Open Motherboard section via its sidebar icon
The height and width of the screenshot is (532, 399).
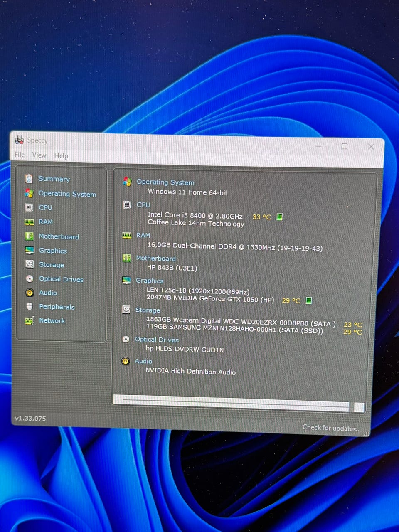click(x=29, y=236)
